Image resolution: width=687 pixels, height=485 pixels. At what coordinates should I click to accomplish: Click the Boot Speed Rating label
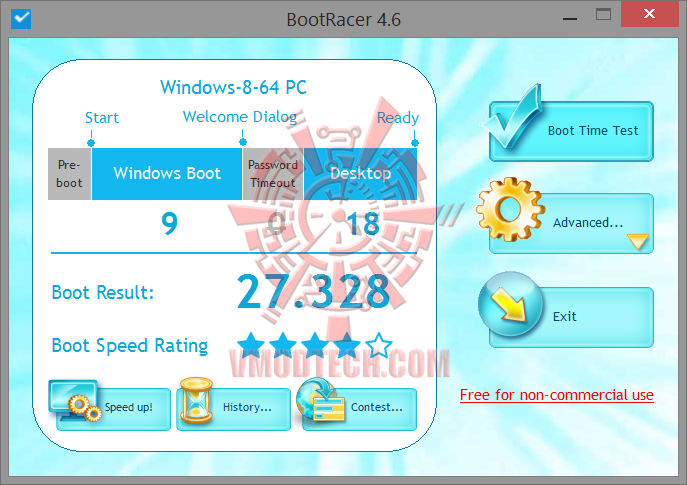point(130,346)
